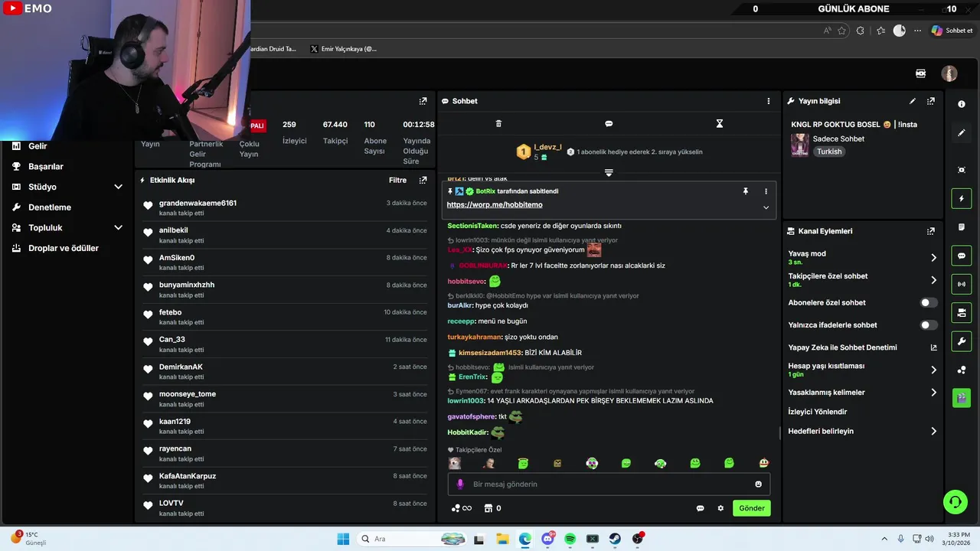Image resolution: width=980 pixels, height=551 pixels.
Task: Open the worp.me/hobbitemo link
Action: (495, 205)
